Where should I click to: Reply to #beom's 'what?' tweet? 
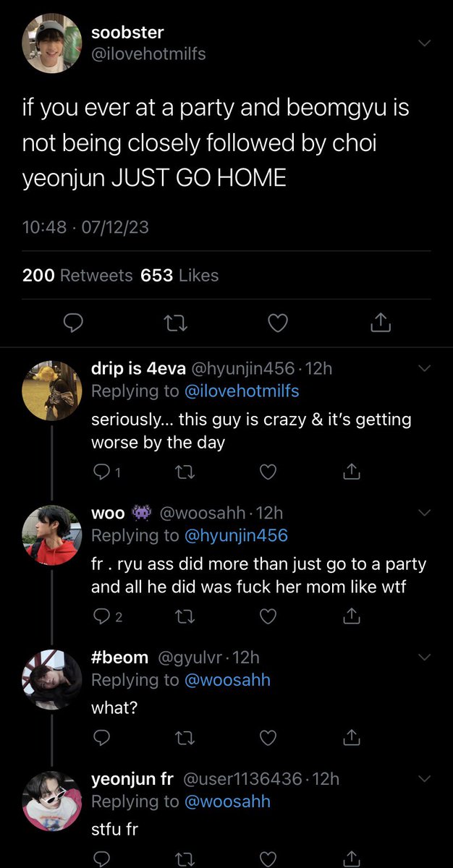(102, 737)
